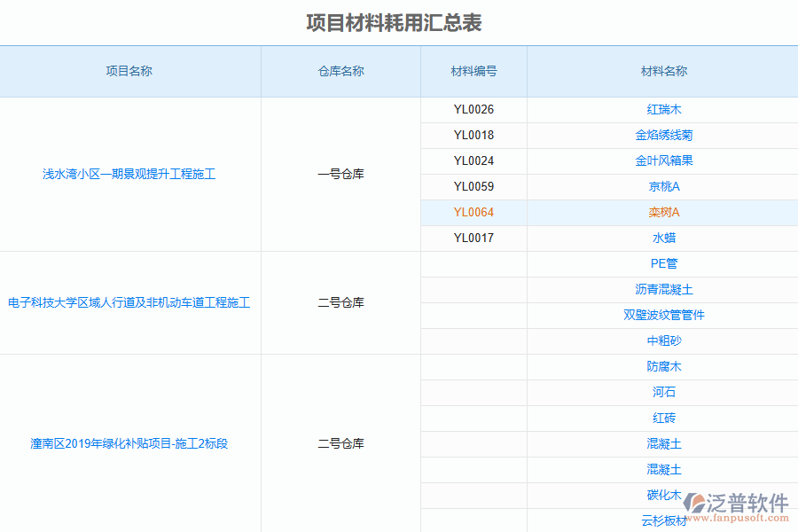This screenshot has width=798, height=532.
Task: Open project 潼南区2019年绿化补贴项目-施工2标段
Action: 129,443
